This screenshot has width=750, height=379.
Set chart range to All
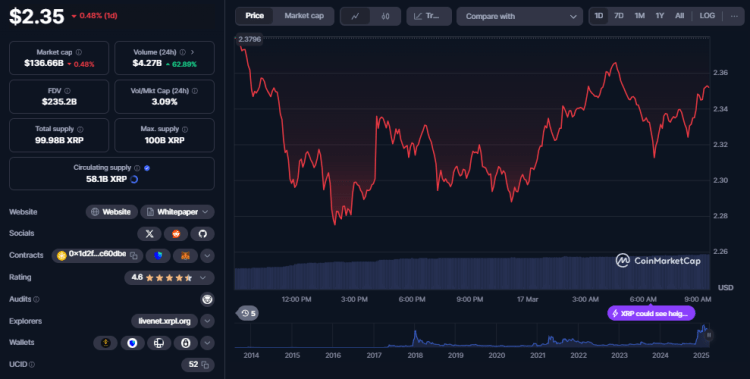(679, 16)
